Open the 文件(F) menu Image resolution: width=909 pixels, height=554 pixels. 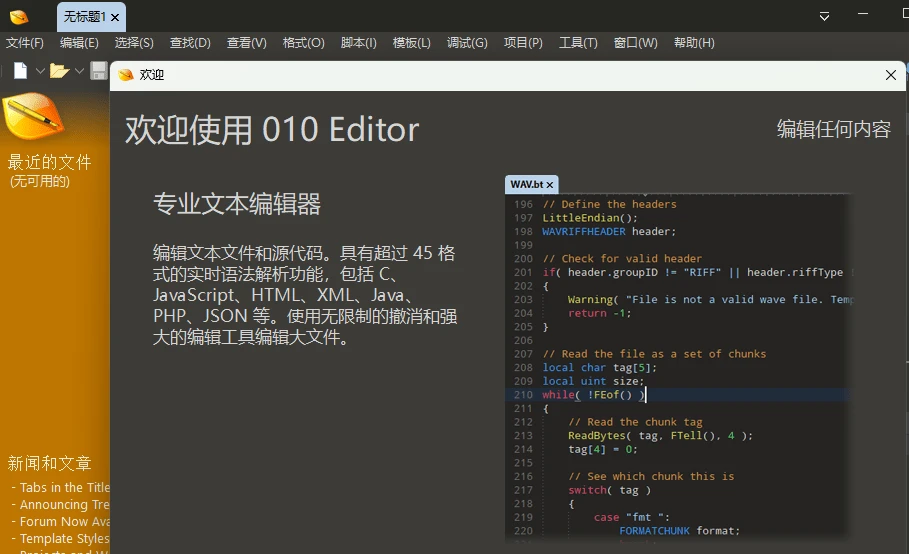click(x=25, y=43)
